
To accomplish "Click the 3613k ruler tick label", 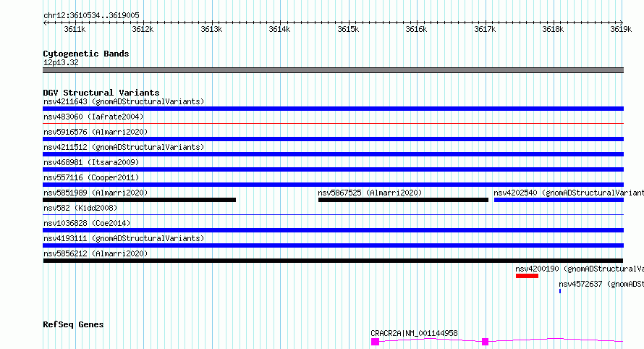I will pos(211,29).
